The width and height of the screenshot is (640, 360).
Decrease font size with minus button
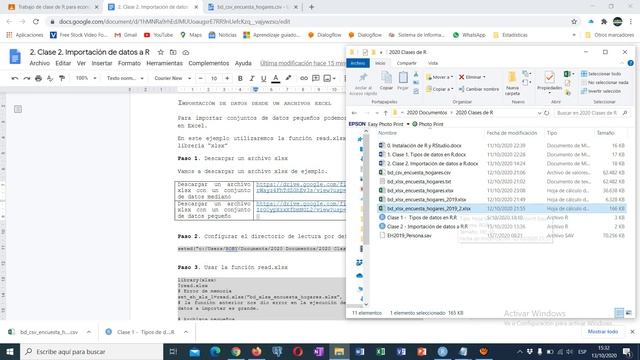click(x=200, y=78)
